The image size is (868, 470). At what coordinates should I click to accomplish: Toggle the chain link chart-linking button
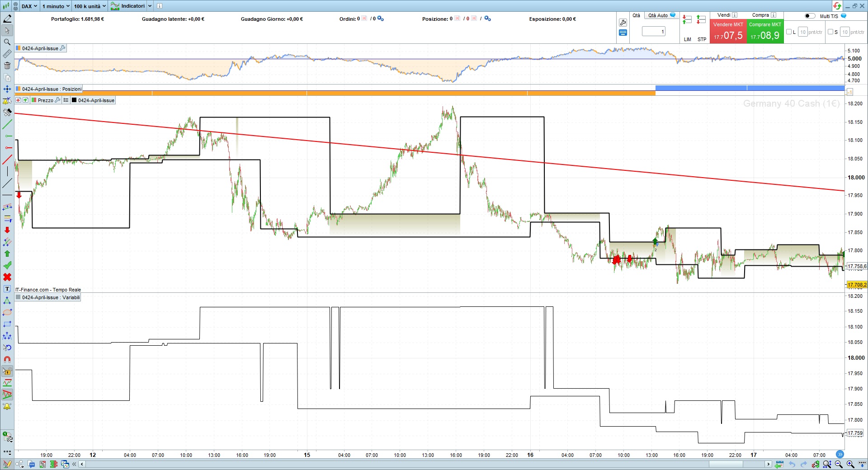(x=16, y=6)
